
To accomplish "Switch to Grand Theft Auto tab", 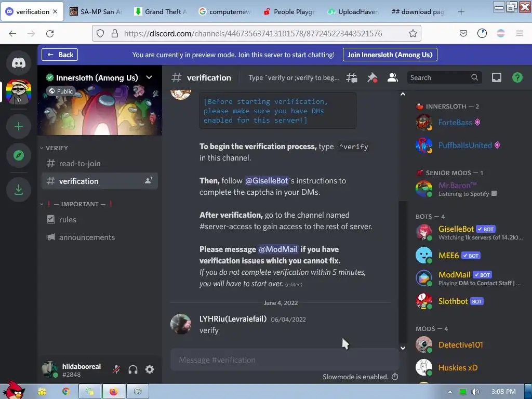I will pos(161,11).
